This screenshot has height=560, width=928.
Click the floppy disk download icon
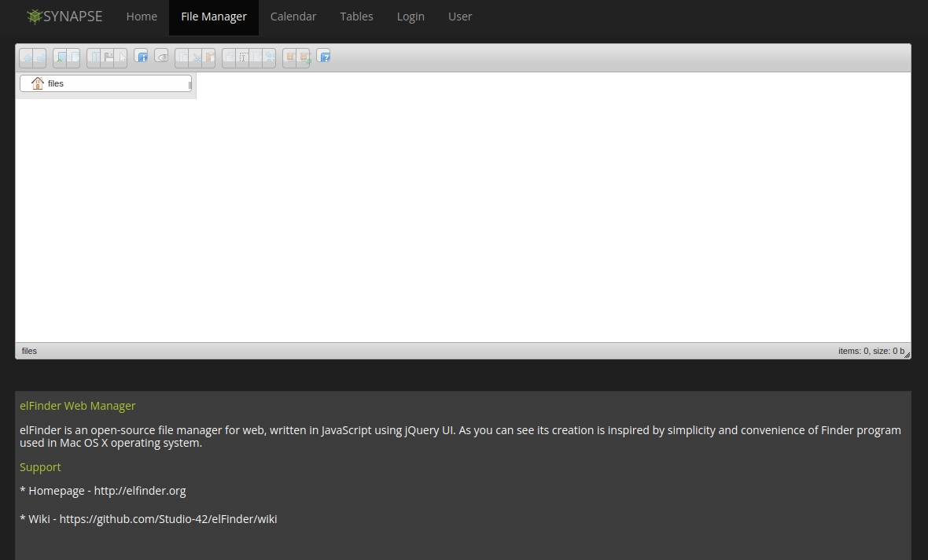tap(108, 57)
